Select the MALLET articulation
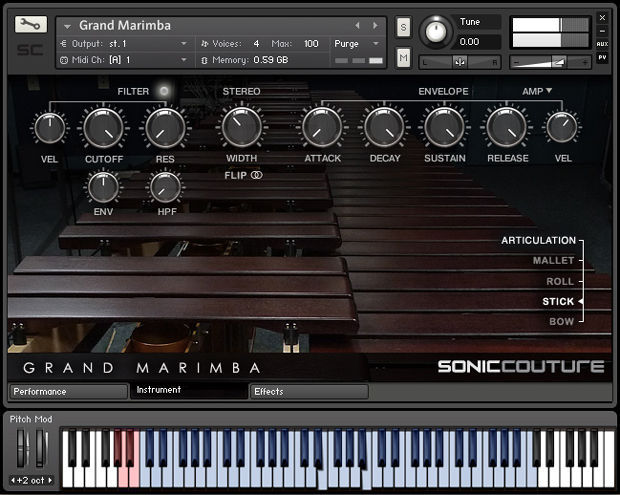The height and width of the screenshot is (495, 620). click(553, 261)
